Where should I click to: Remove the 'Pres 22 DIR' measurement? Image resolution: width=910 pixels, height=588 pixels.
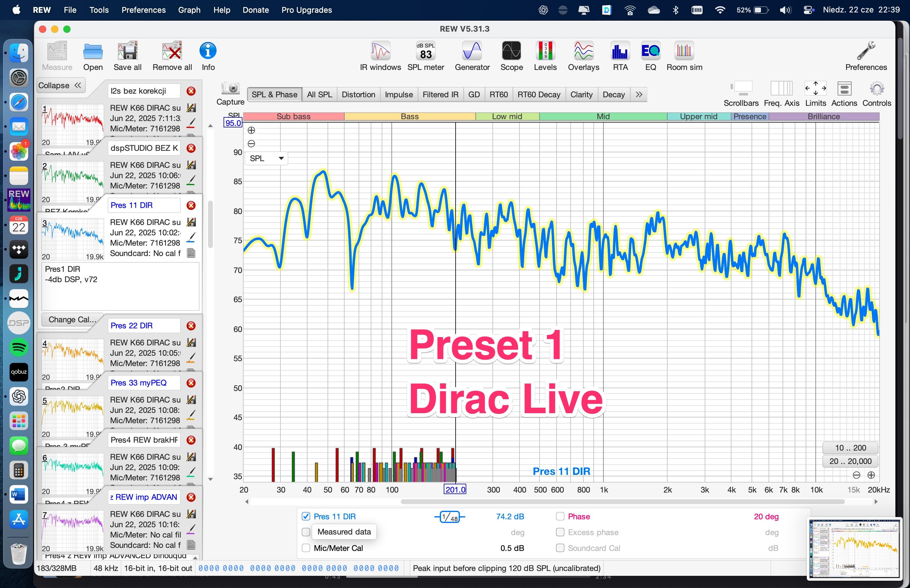[191, 326]
